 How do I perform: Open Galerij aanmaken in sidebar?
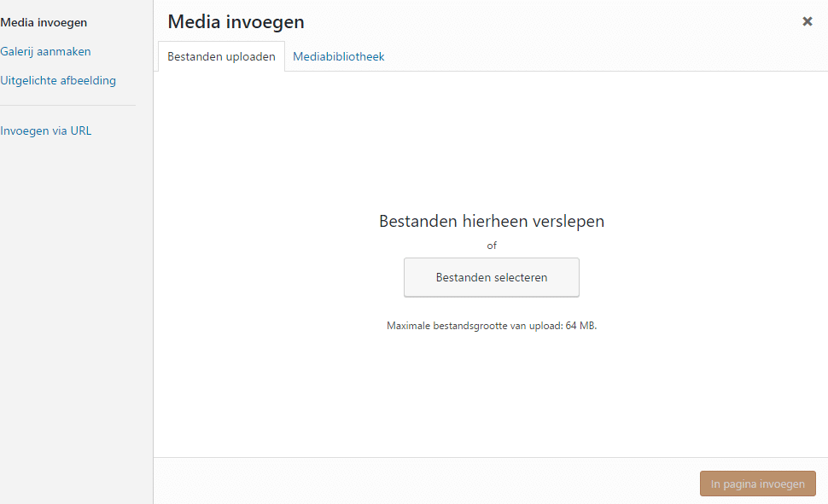45,52
